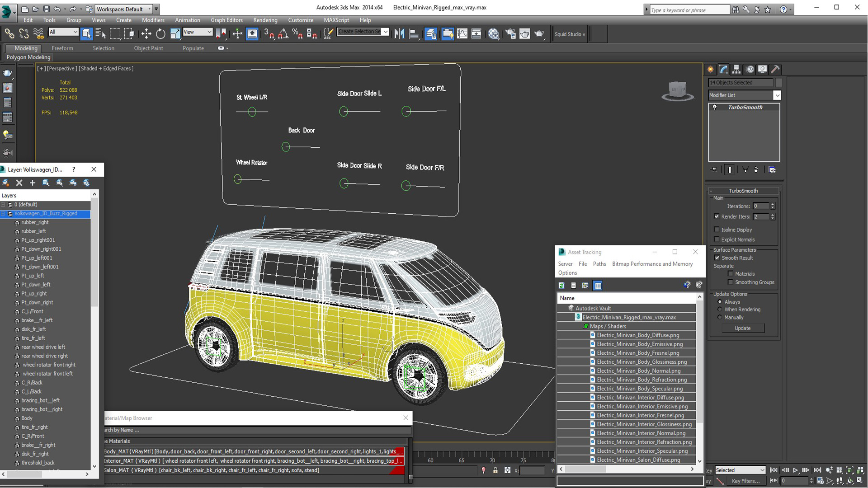Click the Bind to Space Warp tool
The height and width of the screenshot is (488, 868).
click(38, 33)
